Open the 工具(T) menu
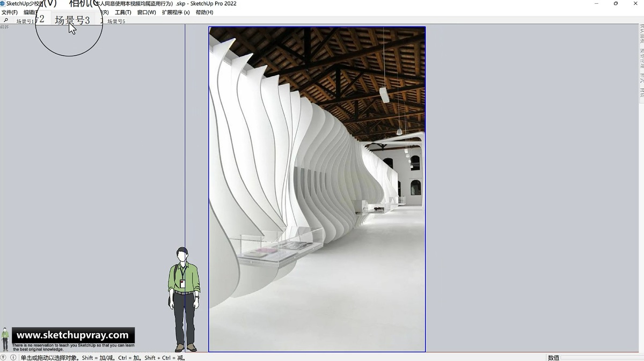 [123, 12]
